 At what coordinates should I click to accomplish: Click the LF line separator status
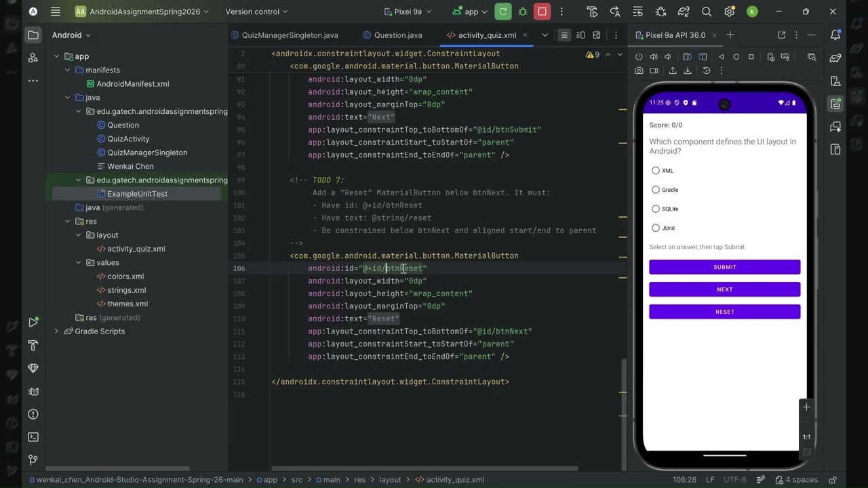point(710,480)
